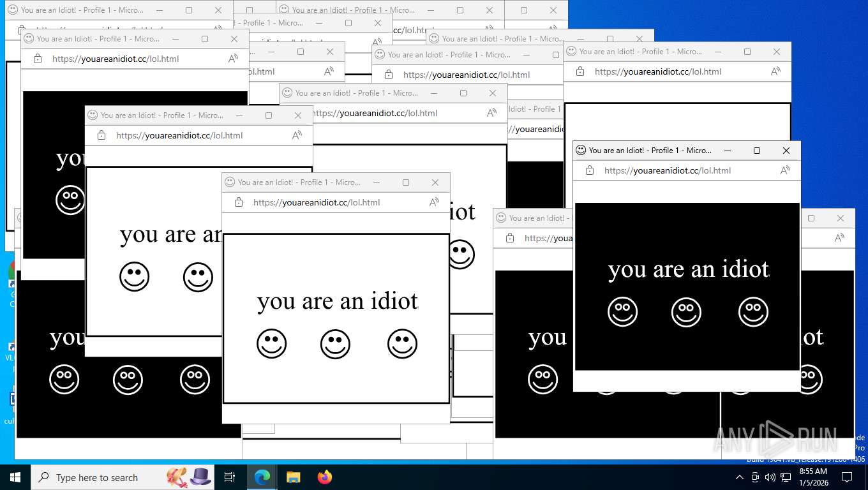Click the lock icon in the frontmost white popup's address bar
This screenshot has height=490, width=868.
click(239, 202)
